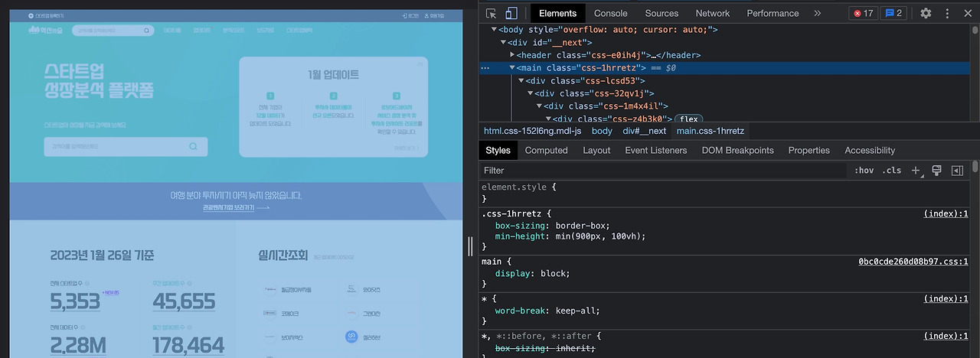980x358 pixels.
Task: Click the login link at page top
Action: tap(410, 15)
